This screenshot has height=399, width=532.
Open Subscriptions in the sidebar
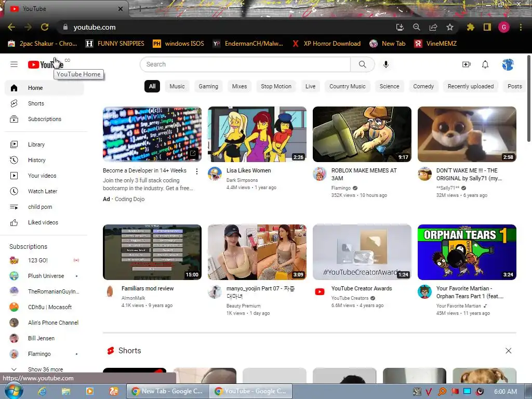44,119
